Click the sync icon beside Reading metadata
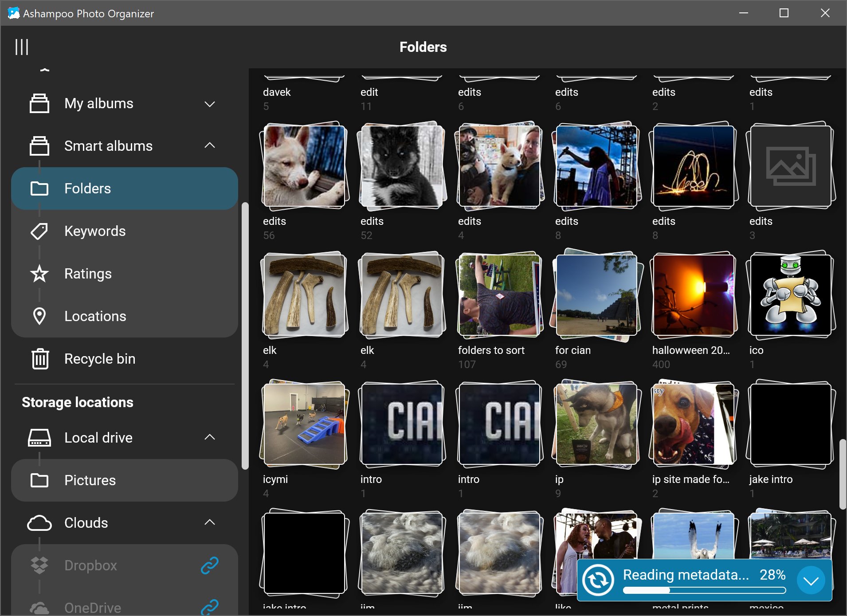Viewport: 847px width, 616px height. (x=598, y=580)
